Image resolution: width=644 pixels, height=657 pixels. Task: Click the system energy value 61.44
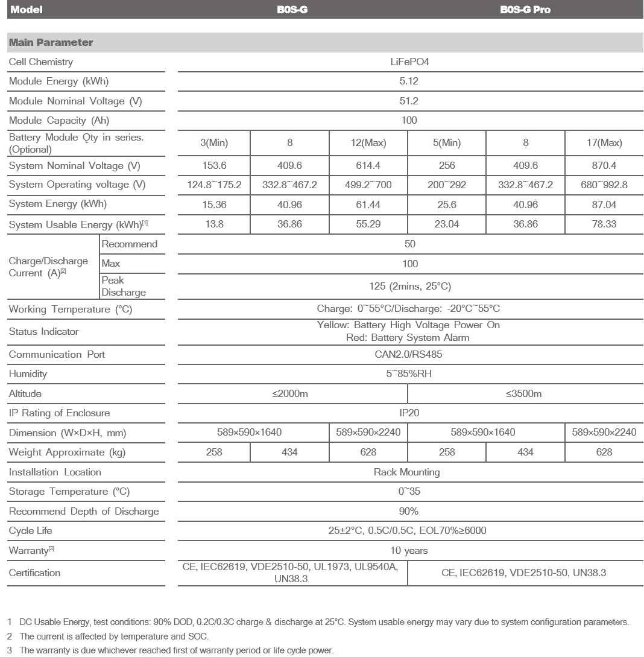pyautogui.click(x=368, y=205)
